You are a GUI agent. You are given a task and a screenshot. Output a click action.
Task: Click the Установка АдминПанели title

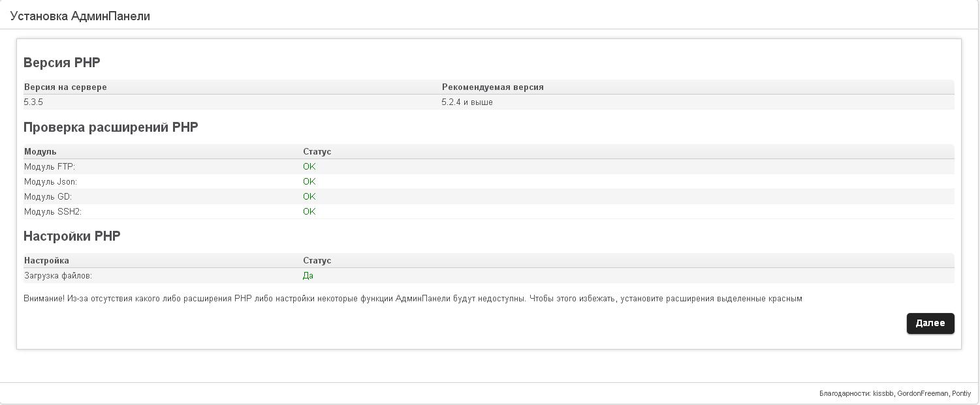point(80,16)
